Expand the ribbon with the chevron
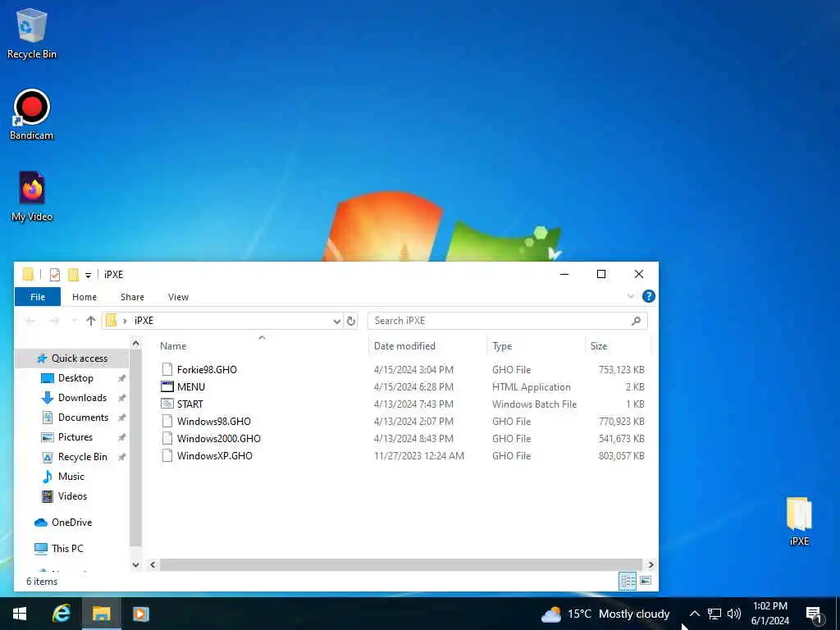Viewport: 840px width, 630px height. click(631, 296)
